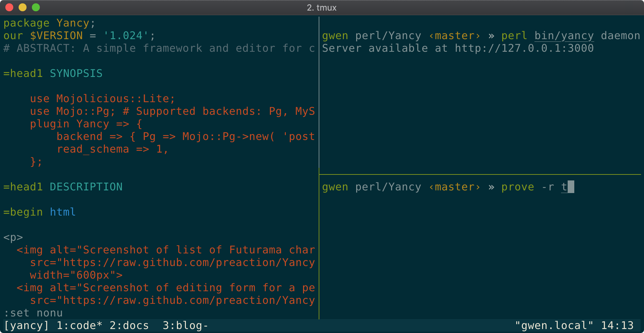Click the img alt 'list of Futurama' line
Screen dimensions: 644x333
tap(166, 250)
